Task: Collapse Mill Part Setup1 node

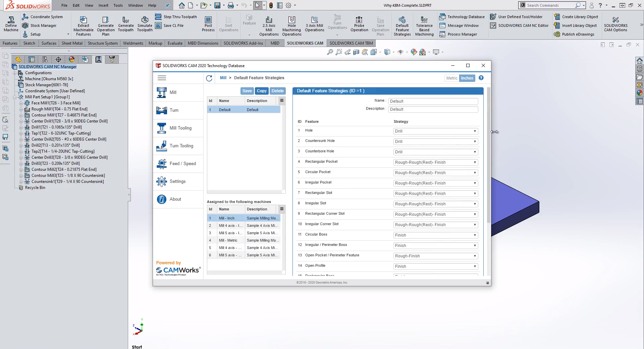Action: [x=14, y=97]
